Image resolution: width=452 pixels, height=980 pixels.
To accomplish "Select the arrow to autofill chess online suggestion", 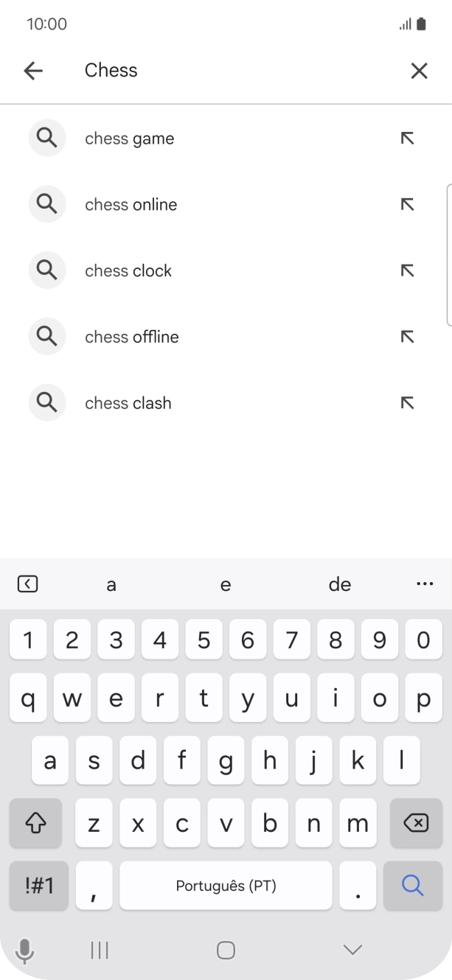I will [x=407, y=204].
